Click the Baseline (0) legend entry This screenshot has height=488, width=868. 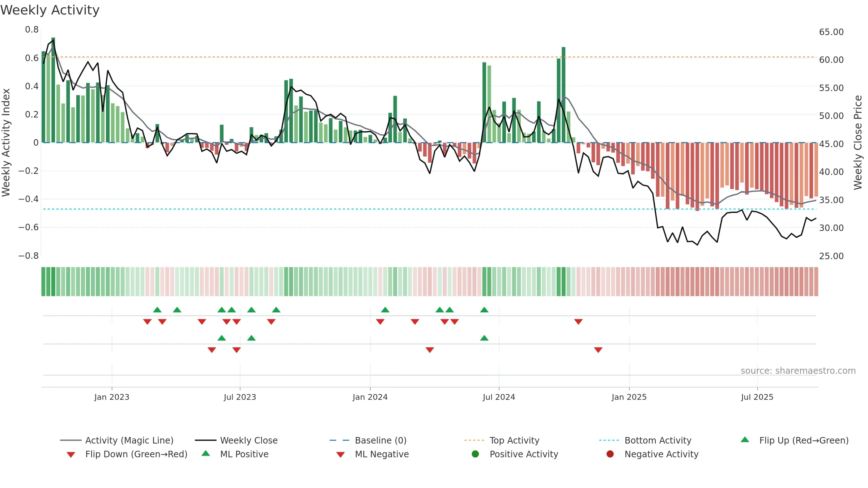coord(368,440)
